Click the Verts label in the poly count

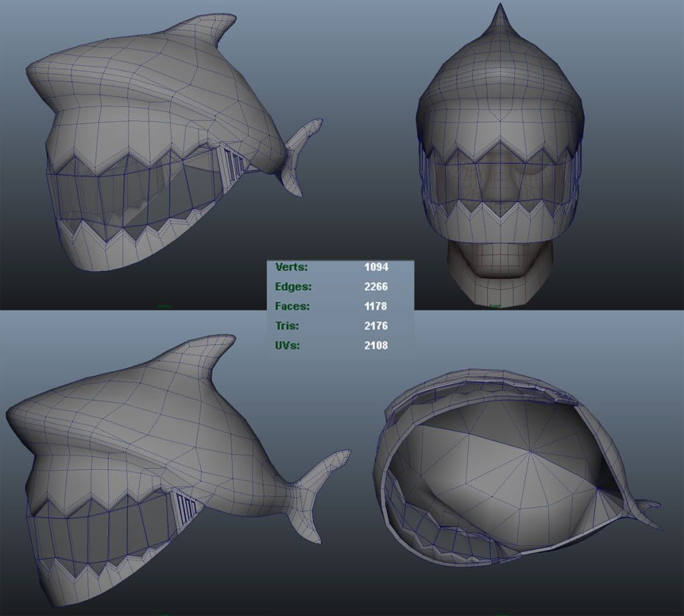291,267
